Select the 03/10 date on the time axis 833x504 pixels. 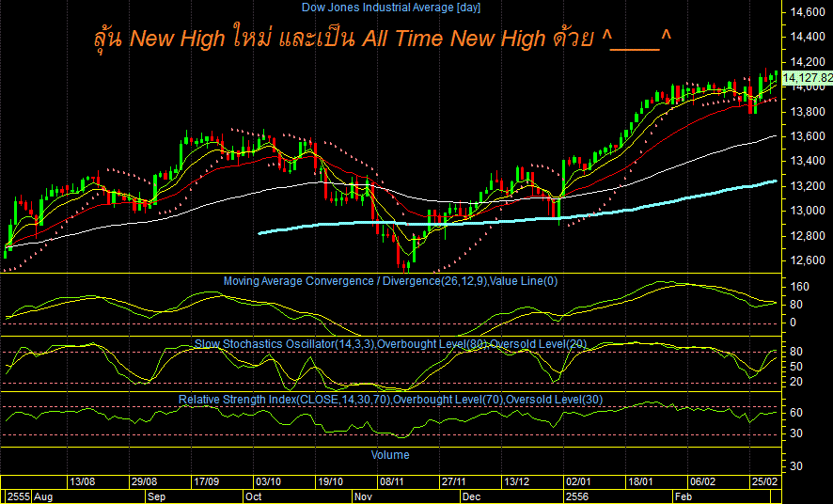tap(268, 481)
